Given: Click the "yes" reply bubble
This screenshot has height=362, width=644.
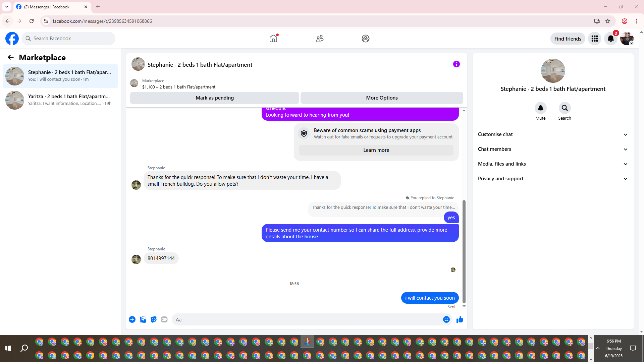Looking at the screenshot, I should pyautogui.click(x=451, y=218).
